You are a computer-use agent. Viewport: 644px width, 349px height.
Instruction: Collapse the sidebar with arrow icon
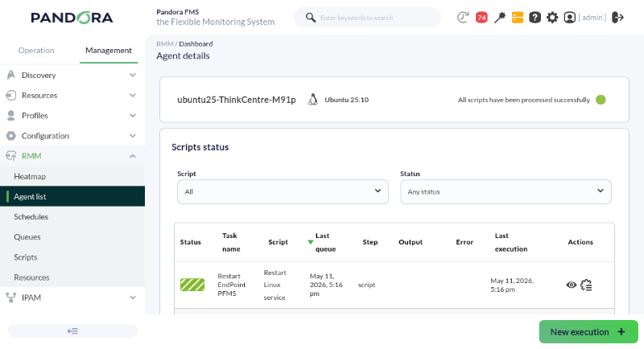pyautogui.click(x=72, y=331)
